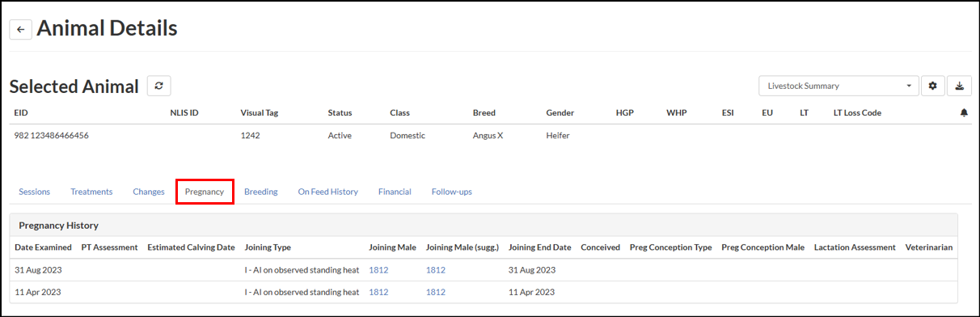Open the On Feed History tab
980x317 pixels.
pos(327,192)
